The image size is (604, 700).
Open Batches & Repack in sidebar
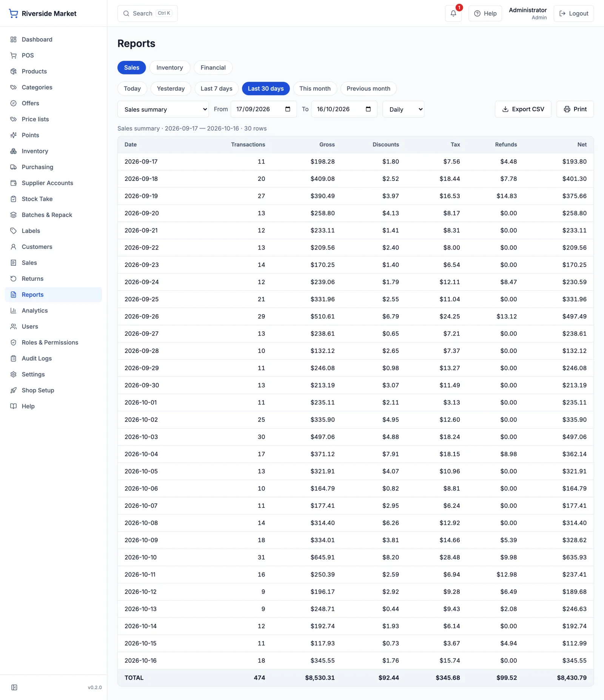54,215
